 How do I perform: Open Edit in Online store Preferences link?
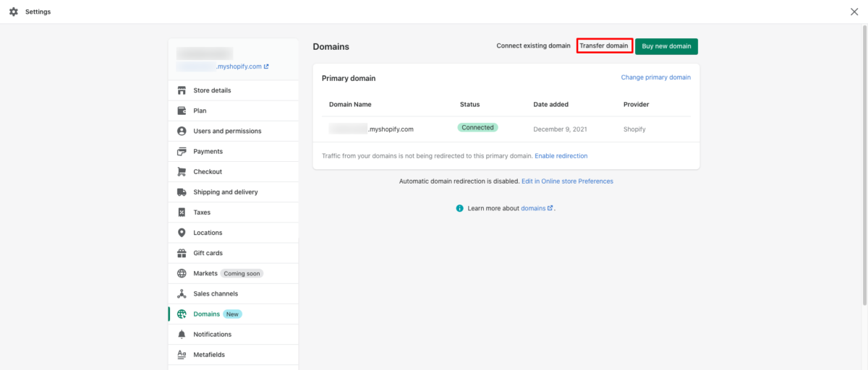[567, 181]
